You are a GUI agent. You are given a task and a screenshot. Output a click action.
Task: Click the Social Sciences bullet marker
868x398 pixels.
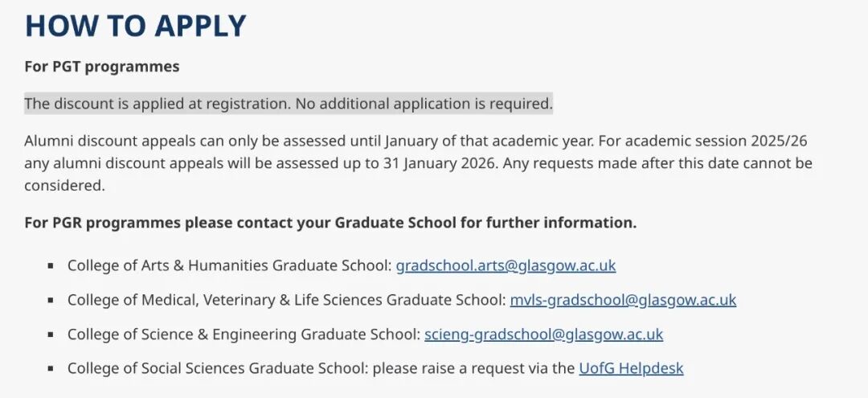pos(51,369)
